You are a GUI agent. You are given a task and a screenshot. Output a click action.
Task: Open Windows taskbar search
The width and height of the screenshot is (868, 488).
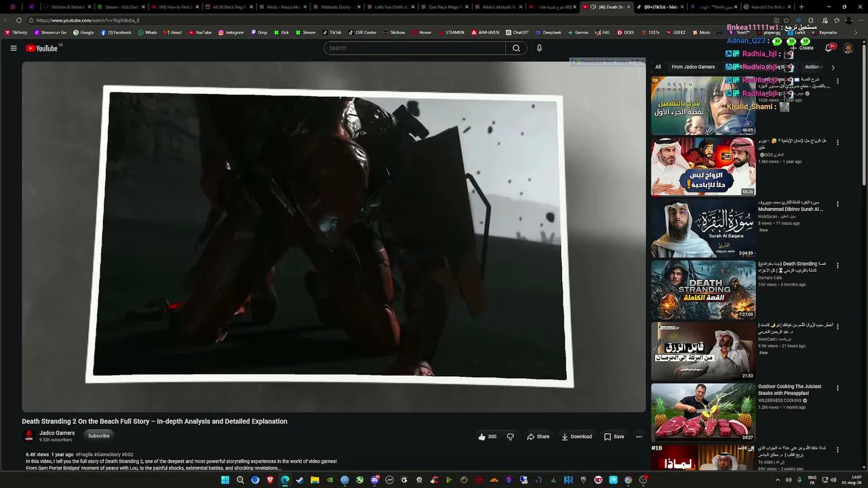(x=240, y=480)
